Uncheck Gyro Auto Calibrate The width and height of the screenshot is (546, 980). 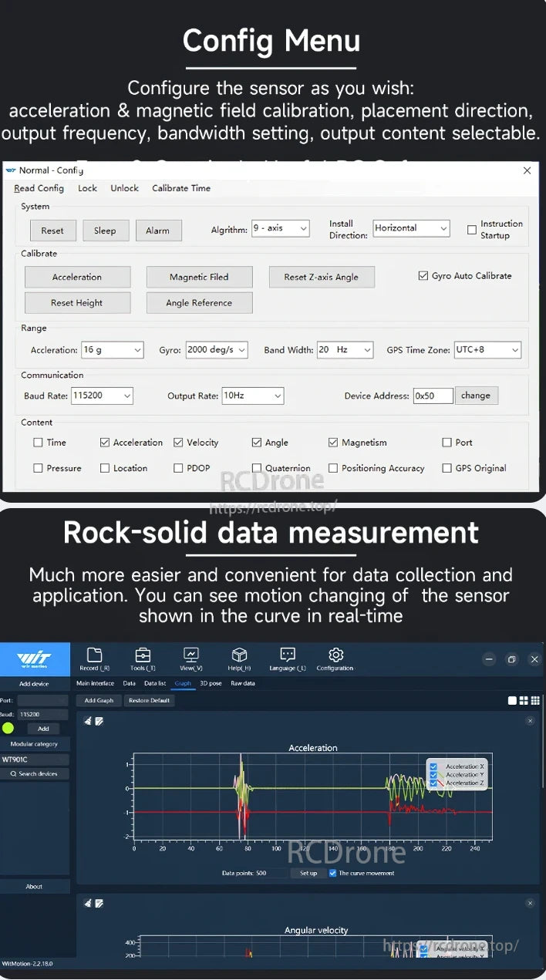click(x=423, y=275)
